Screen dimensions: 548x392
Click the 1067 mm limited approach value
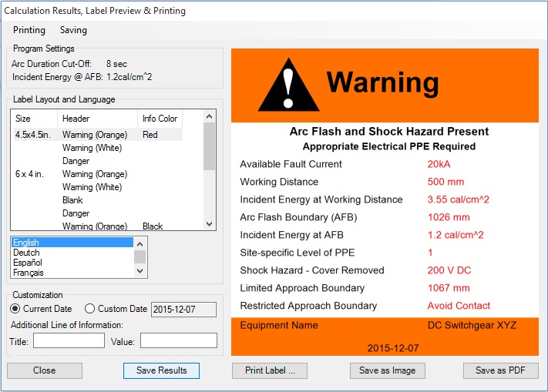[x=449, y=288]
